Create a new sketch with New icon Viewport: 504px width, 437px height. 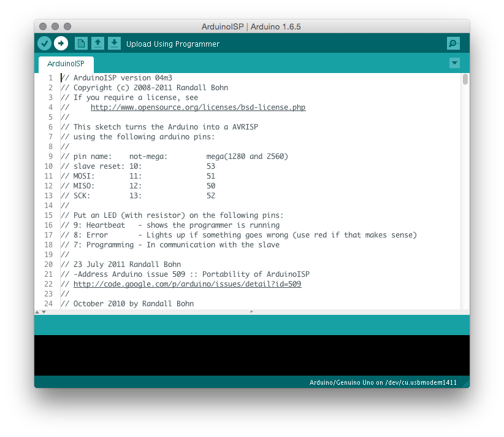coord(81,44)
